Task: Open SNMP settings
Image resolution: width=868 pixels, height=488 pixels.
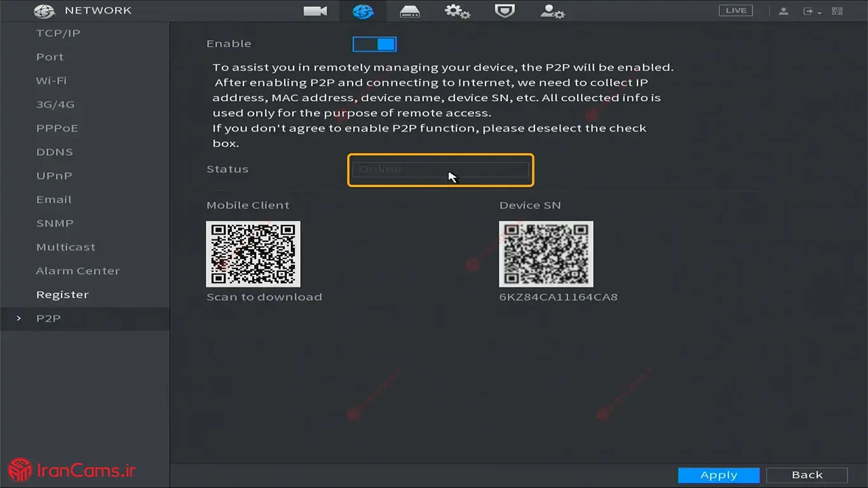Action: [x=55, y=223]
